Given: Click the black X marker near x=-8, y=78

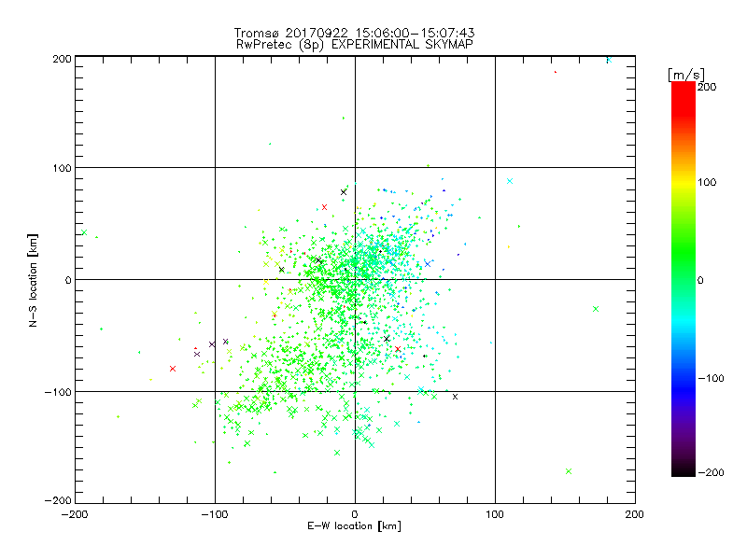Looking at the screenshot, I should (344, 192).
